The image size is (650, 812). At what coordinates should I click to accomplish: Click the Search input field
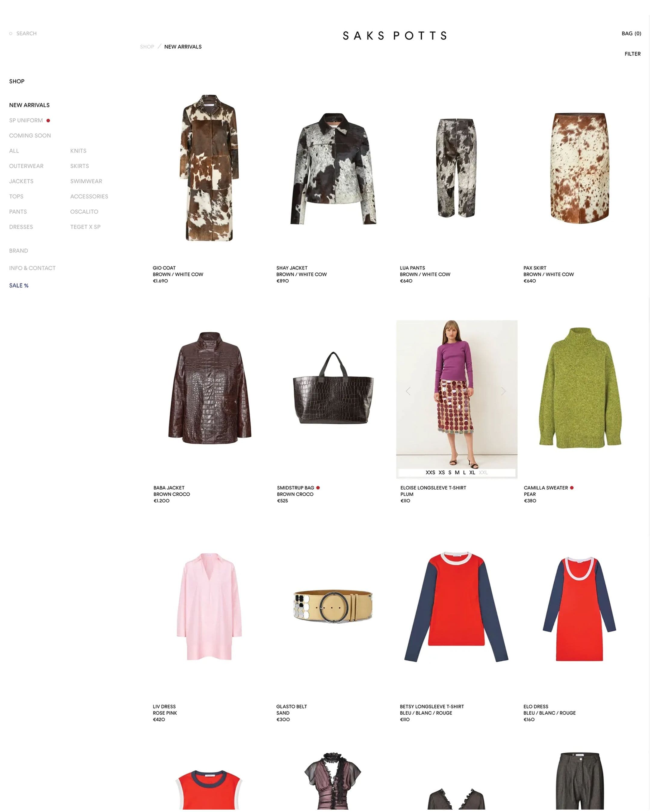tap(26, 33)
